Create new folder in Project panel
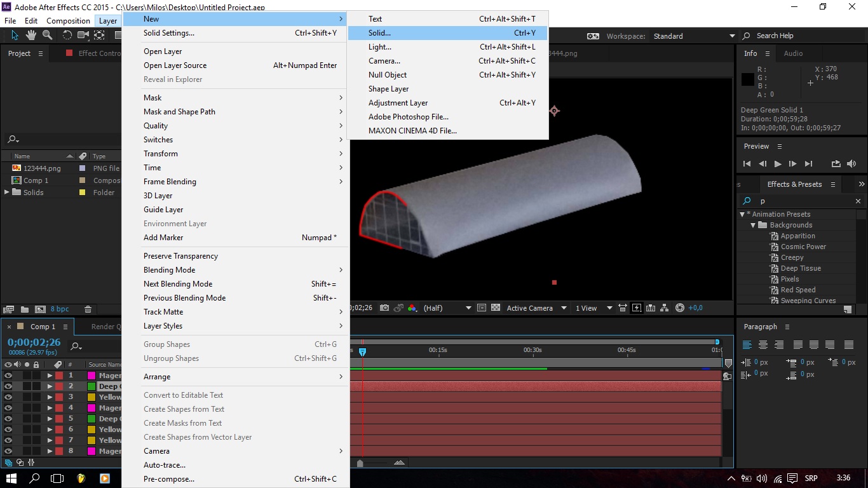This screenshot has width=868, height=488. [25, 309]
